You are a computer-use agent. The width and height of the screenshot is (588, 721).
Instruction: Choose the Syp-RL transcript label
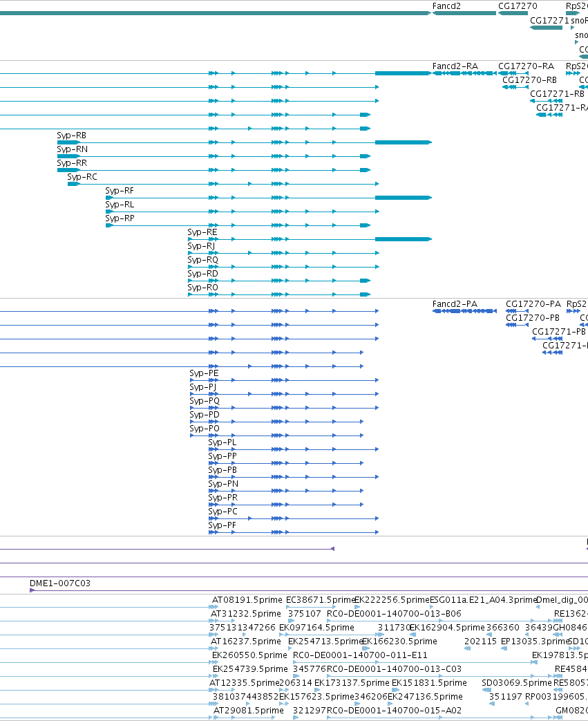120,204
